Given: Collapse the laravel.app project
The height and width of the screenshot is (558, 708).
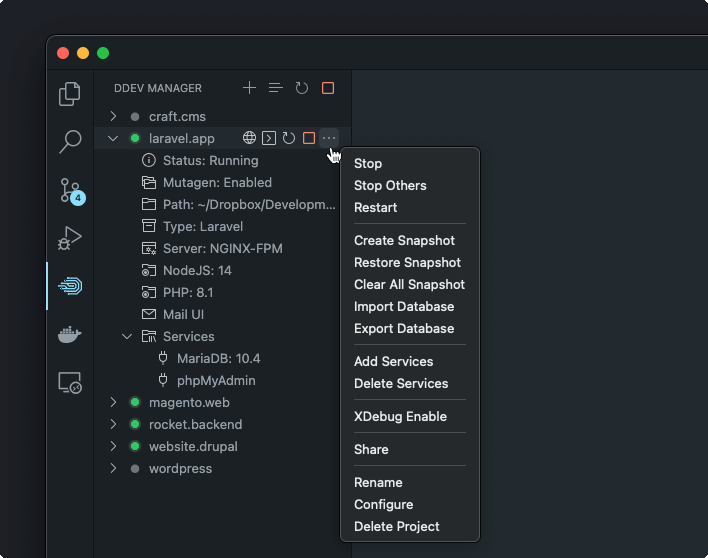Looking at the screenshot, I should (x=113, y=138).
